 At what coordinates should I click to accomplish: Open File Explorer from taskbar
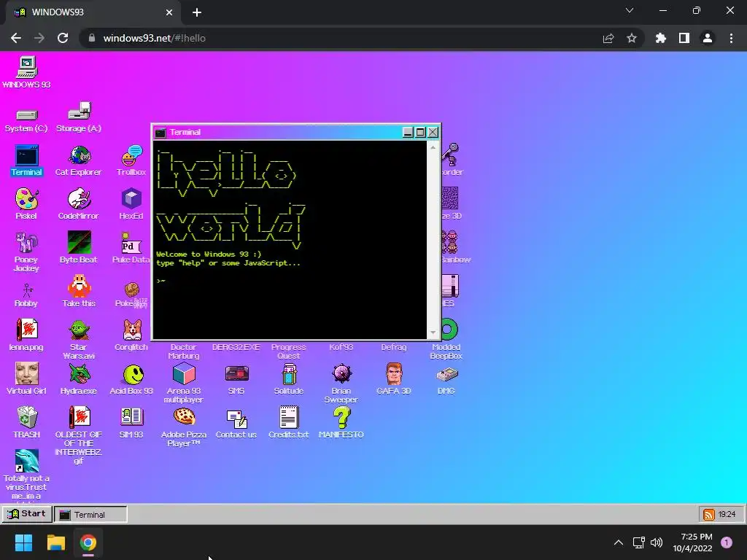click(55, 542)
